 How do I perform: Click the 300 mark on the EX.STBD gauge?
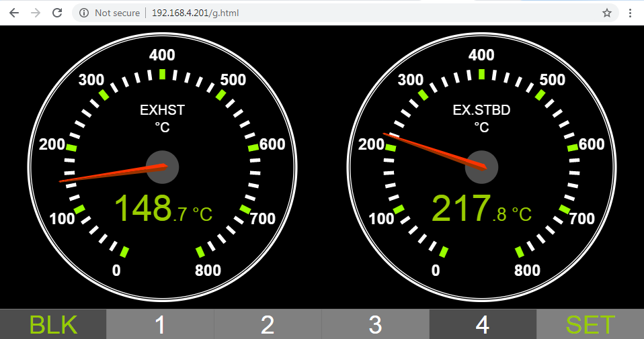(410, 79)
